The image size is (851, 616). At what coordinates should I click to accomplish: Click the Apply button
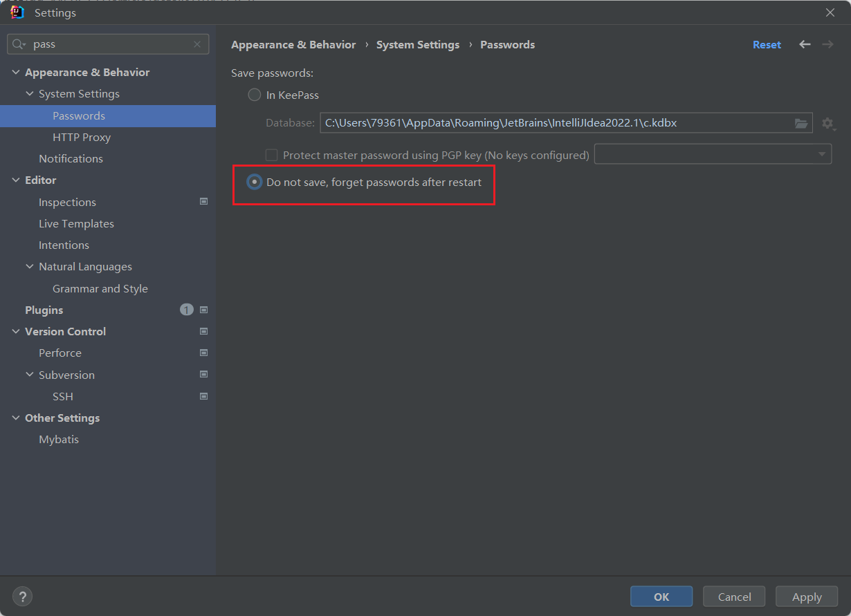[x=807, y=597]
